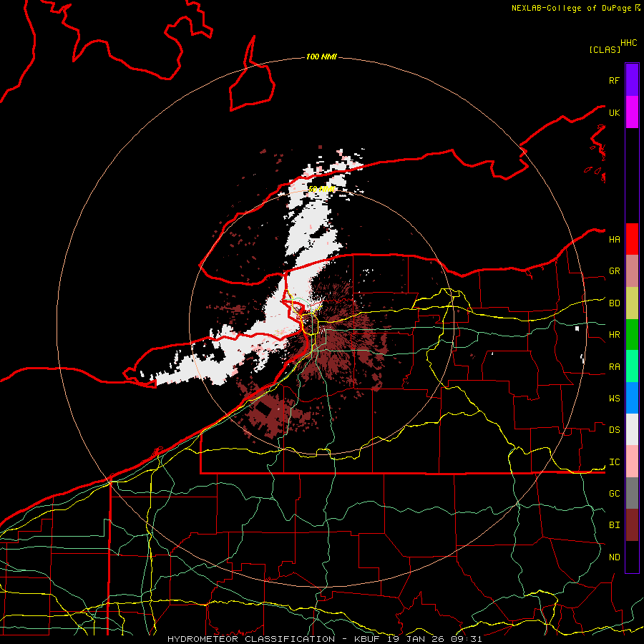Click the HR legend label
Viewport: 644px width, 644px height.
[614, 335]
